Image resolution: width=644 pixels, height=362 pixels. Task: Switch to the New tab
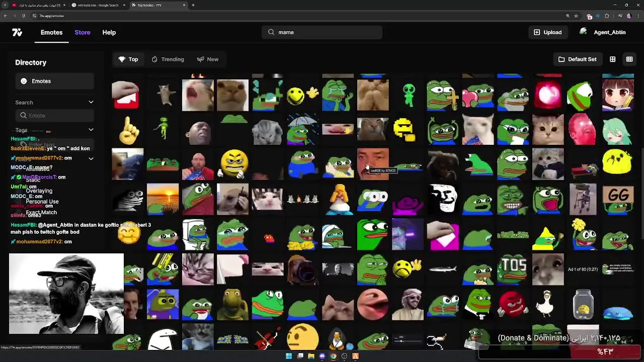click(208, 59)
